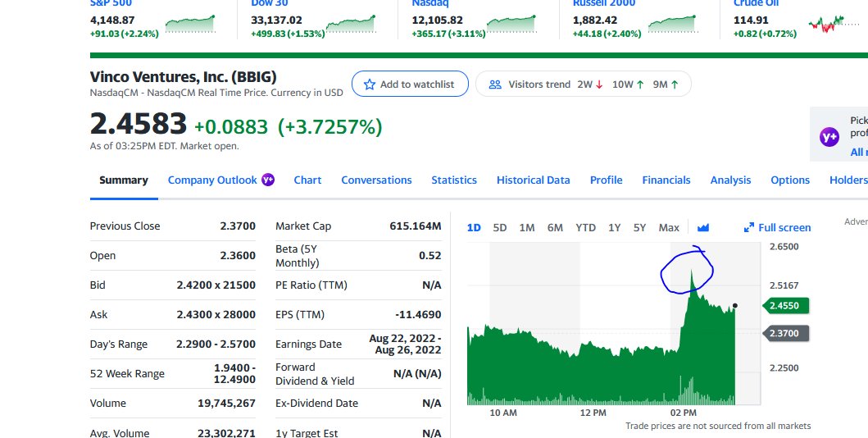Open the Conversations tab

pyautogui.click(x=376, y=180)
